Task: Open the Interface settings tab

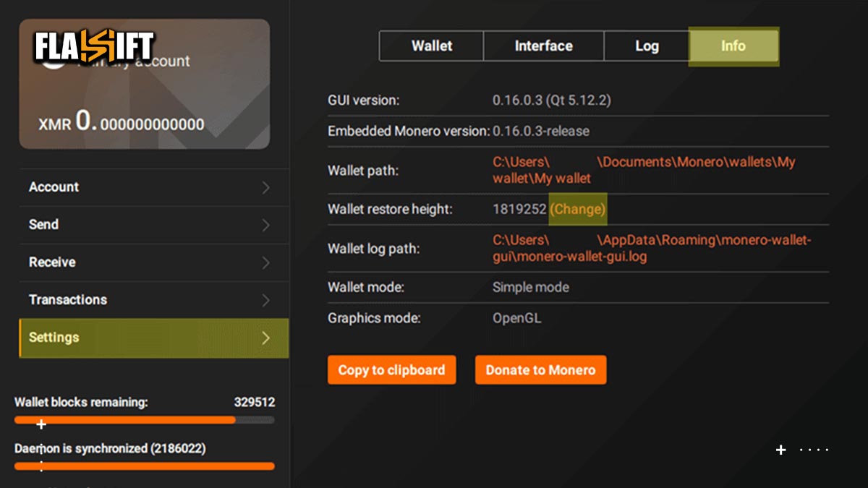Action: pyautogui.click(x=543, y=46)
